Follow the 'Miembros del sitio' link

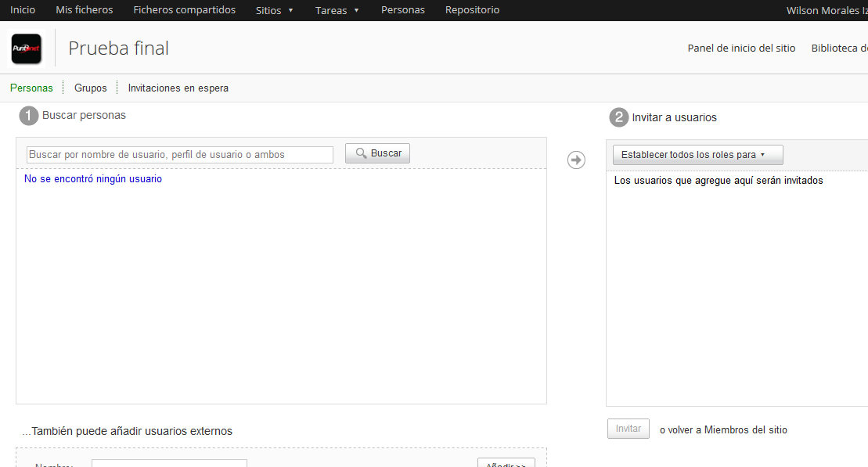coord(746,430)
